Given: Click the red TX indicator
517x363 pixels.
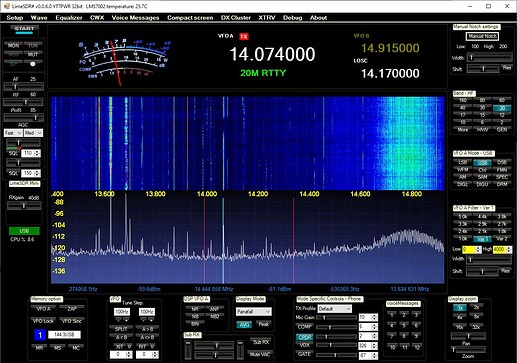Looking at the screenshot, I should (244, 36).
